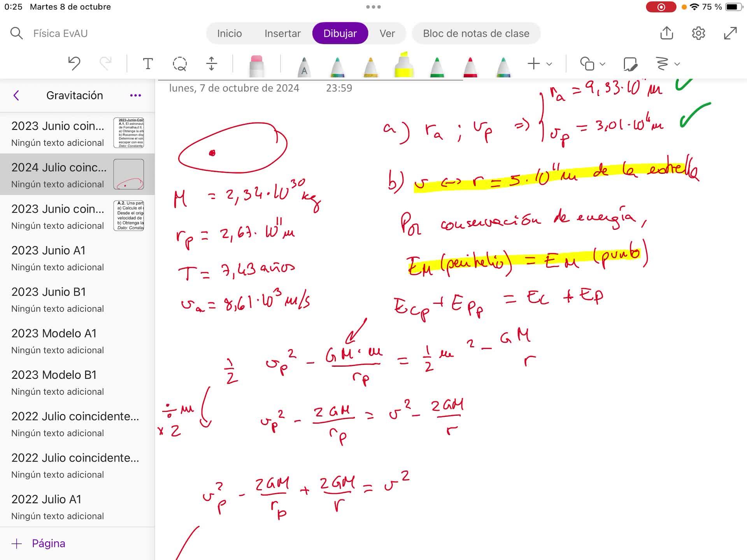Open the share icon
Screen dimensions: 747x560
tap(666, 33)
